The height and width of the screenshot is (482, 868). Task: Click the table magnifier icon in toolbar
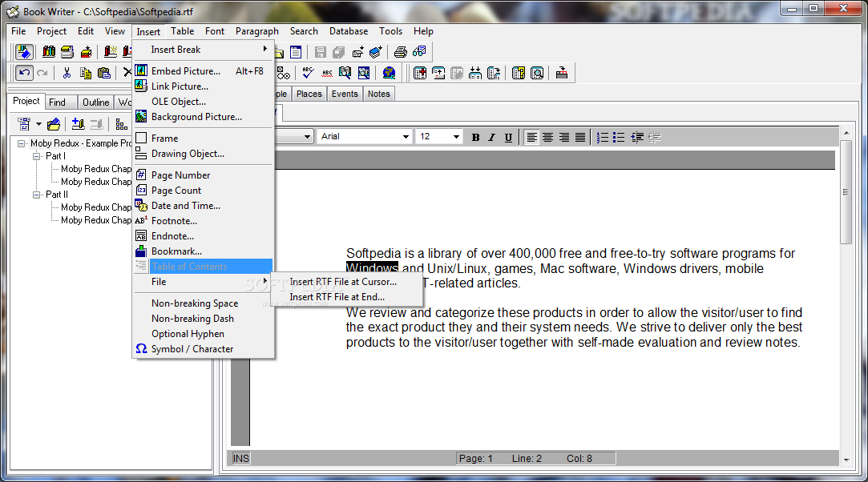(x=537, y=73)
